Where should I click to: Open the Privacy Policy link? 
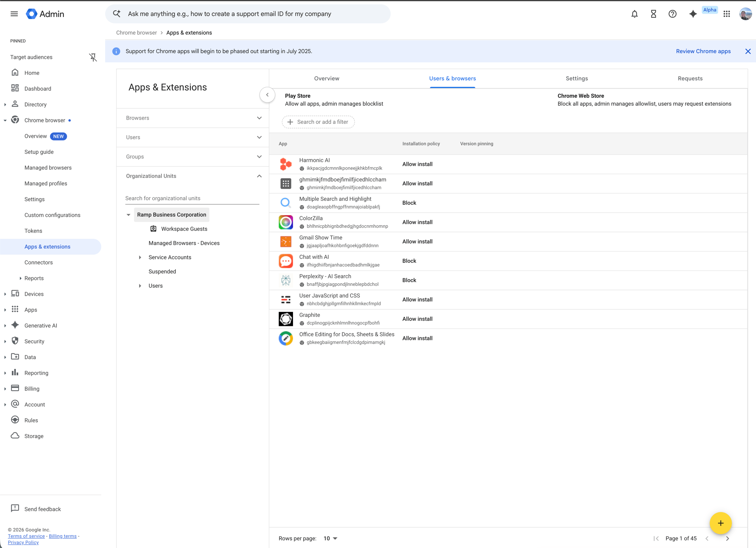click(x=23, y=543)
